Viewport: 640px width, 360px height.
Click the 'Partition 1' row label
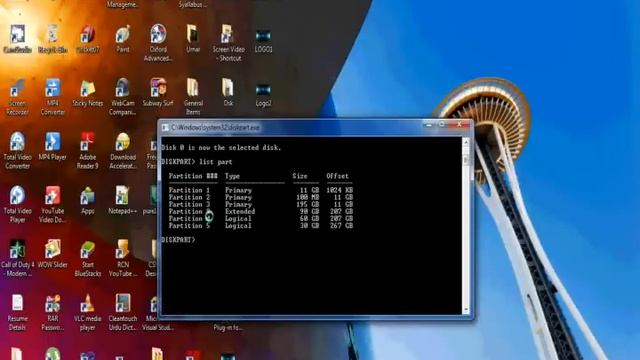coord(189,190)
